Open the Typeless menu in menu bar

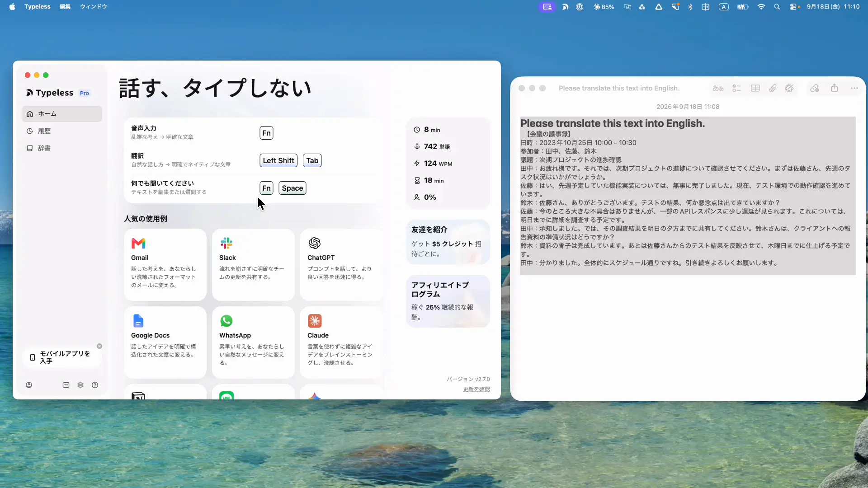tap(38, 7)
